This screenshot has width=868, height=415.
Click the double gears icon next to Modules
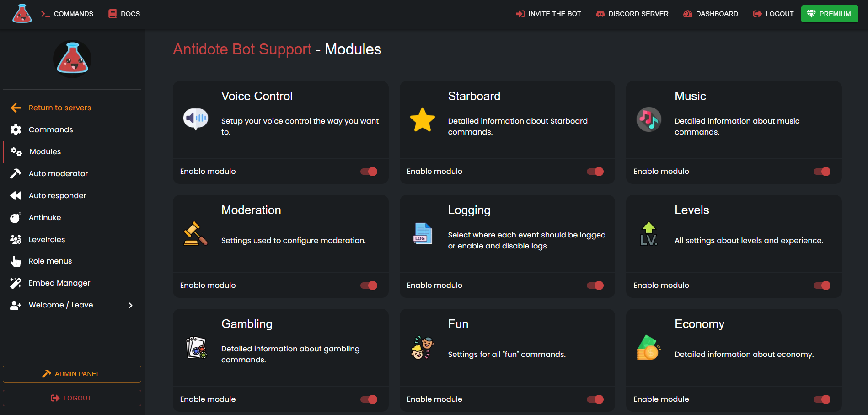[16, 151]
